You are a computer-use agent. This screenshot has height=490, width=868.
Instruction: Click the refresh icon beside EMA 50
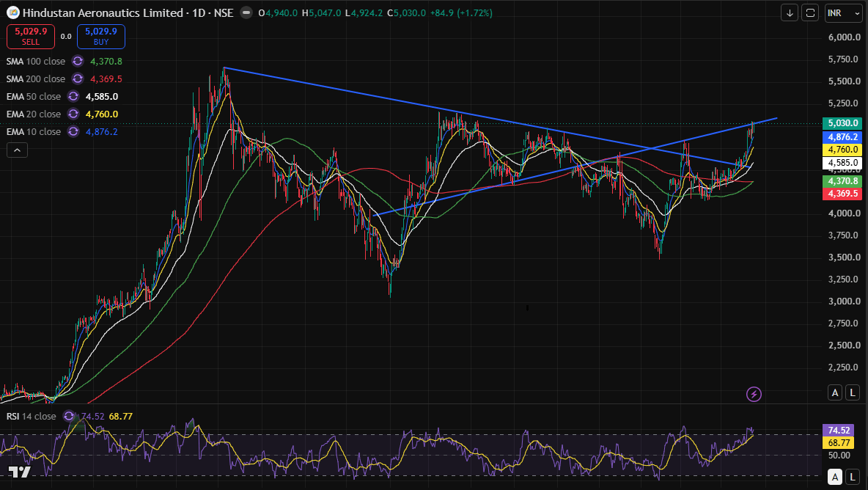(x=73, y=96)
